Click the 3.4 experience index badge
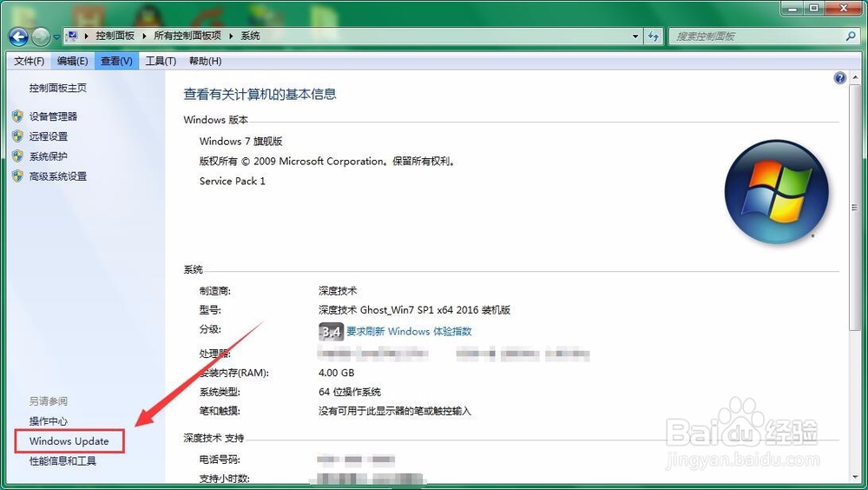Image resolution: width=868 pixels, height=490 pixels. click(x=331, y=332)
